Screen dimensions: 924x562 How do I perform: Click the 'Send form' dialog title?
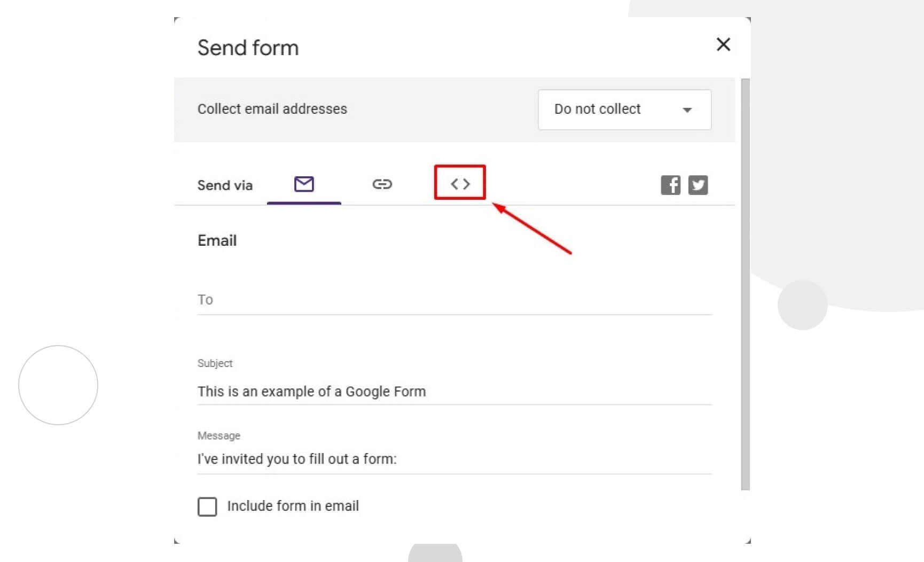tap(248, 48)
